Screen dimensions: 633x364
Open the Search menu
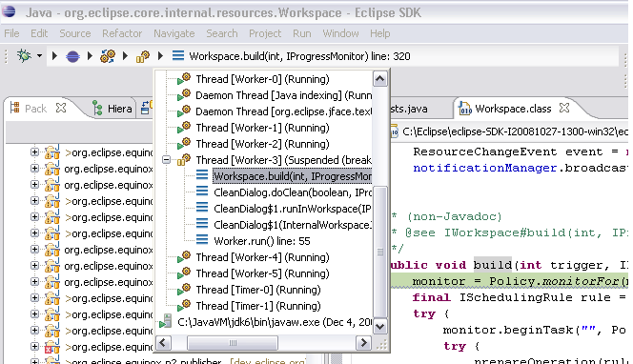222,33
